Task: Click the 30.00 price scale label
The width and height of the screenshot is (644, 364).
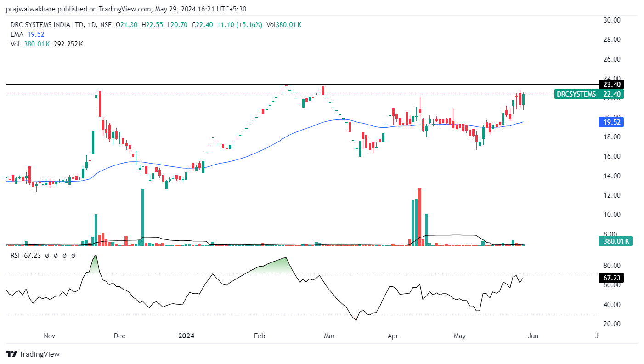Action: [611, 20]
